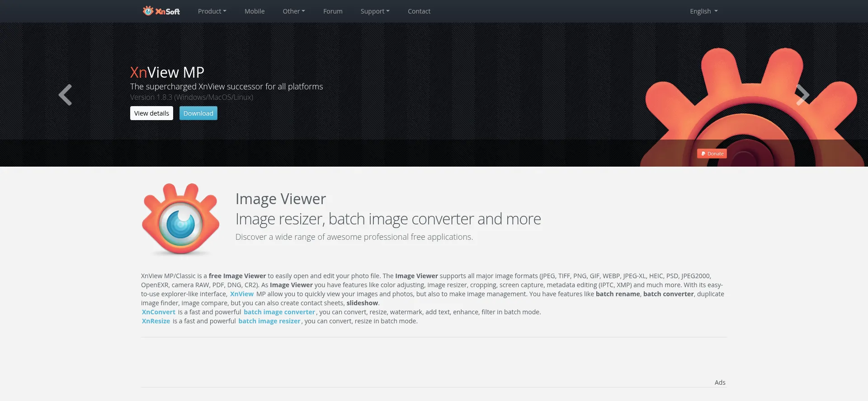Follow the batch image converter link

pos(279,312)
